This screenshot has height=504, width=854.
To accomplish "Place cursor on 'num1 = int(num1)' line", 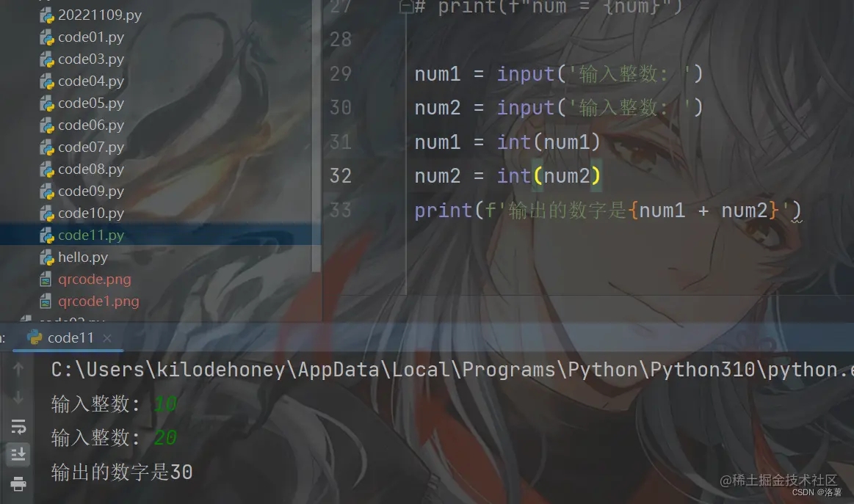I will tap(507, 142).
